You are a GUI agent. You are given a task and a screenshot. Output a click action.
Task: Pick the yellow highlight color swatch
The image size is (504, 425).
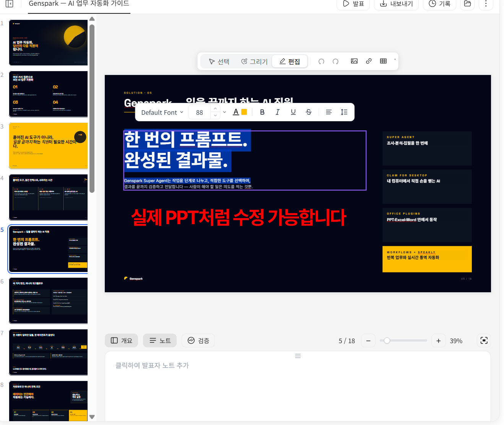click(244, 112)
